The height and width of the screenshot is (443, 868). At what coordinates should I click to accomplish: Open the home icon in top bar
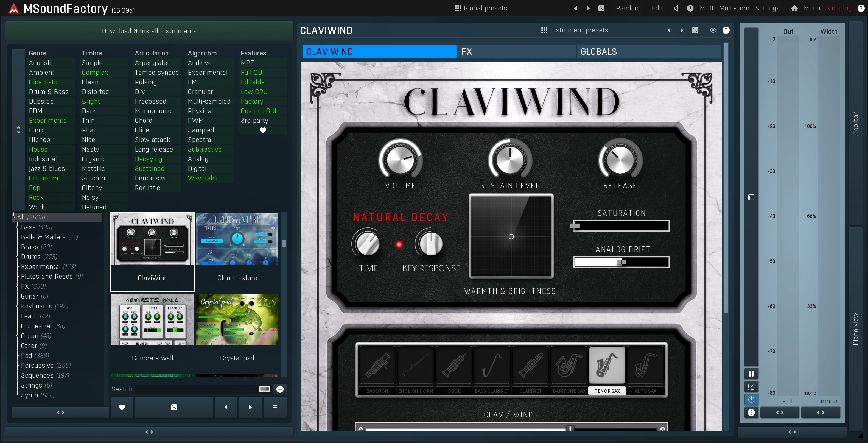pyautogui.click(x=794, y=9)
